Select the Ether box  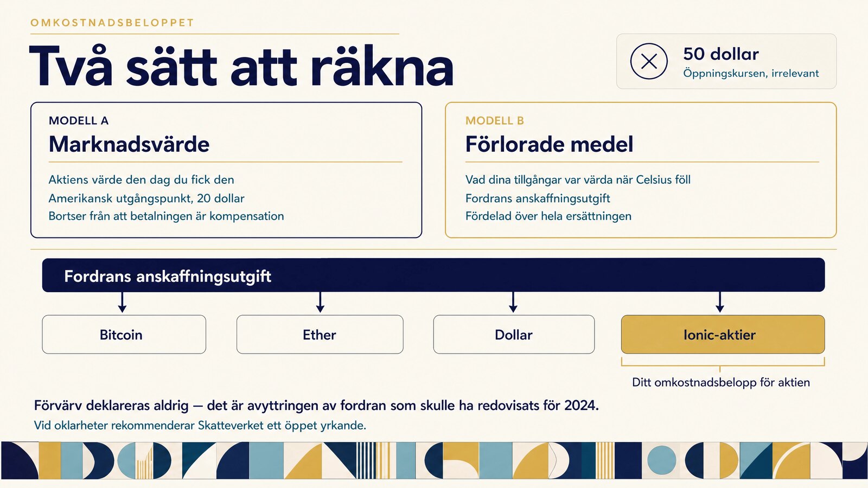[320, 335]
